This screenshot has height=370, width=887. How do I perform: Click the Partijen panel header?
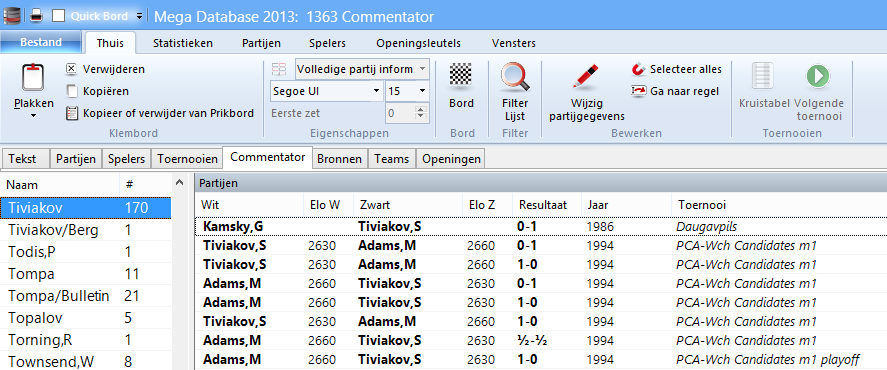click(x=541, y=183)
